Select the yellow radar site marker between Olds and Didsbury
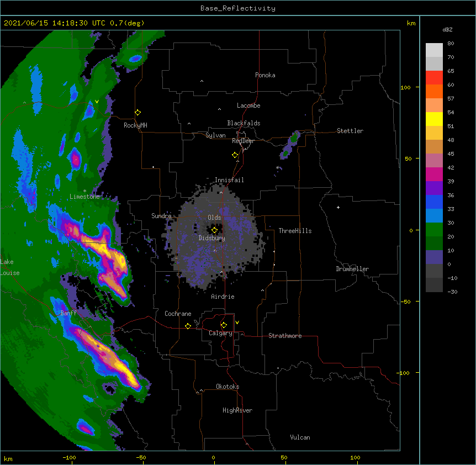 coord(214,230)
